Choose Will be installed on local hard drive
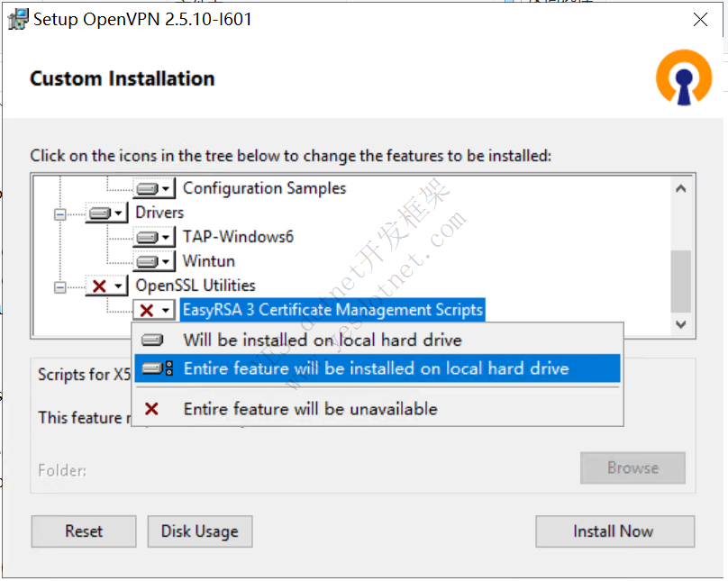Image resolution: width=728 pixels, height=581 pixels. tap(377, 340)
